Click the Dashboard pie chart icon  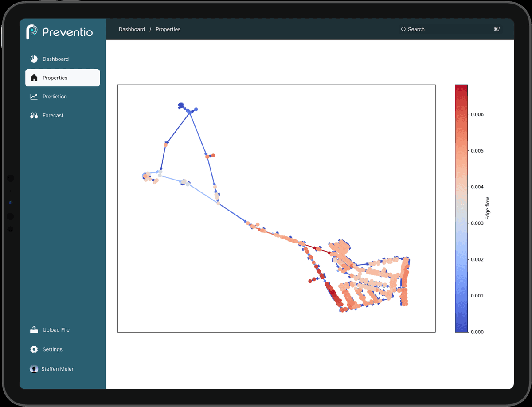(x=34, y=59)
